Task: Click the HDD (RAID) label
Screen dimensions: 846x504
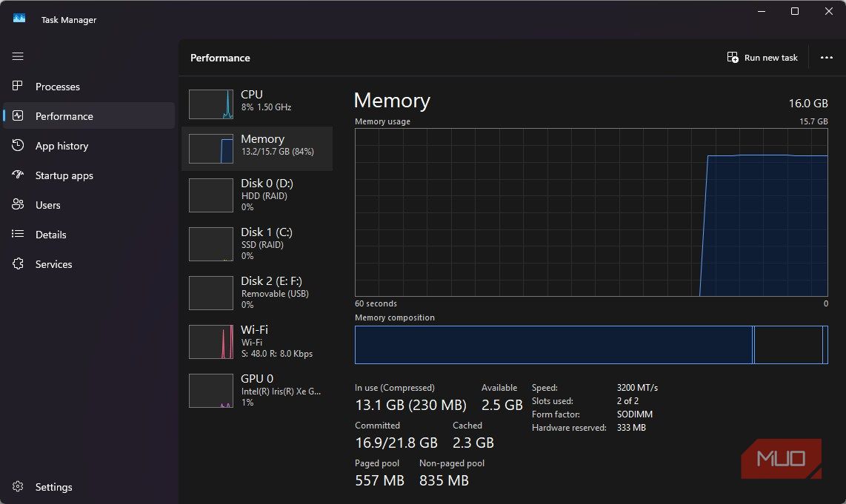Action: pyautogui.click(x=264, y=195)
